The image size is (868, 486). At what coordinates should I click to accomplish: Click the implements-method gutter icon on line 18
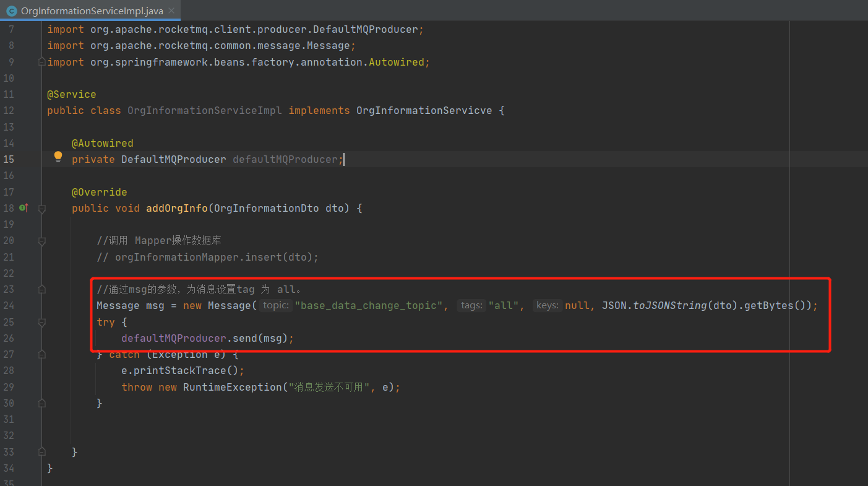coord(24,208)
